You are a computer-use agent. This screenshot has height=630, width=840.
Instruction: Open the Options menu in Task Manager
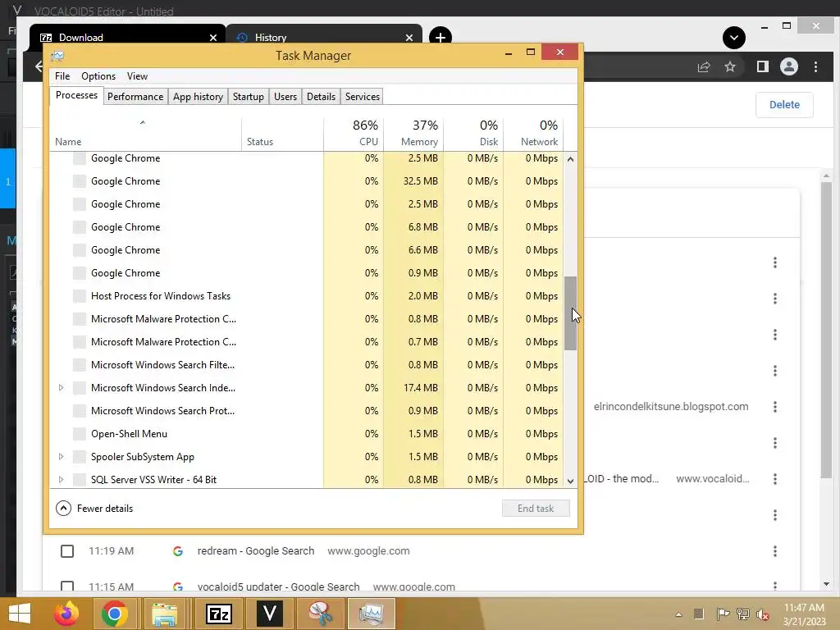pyautogui.click(x=98, y=76)
